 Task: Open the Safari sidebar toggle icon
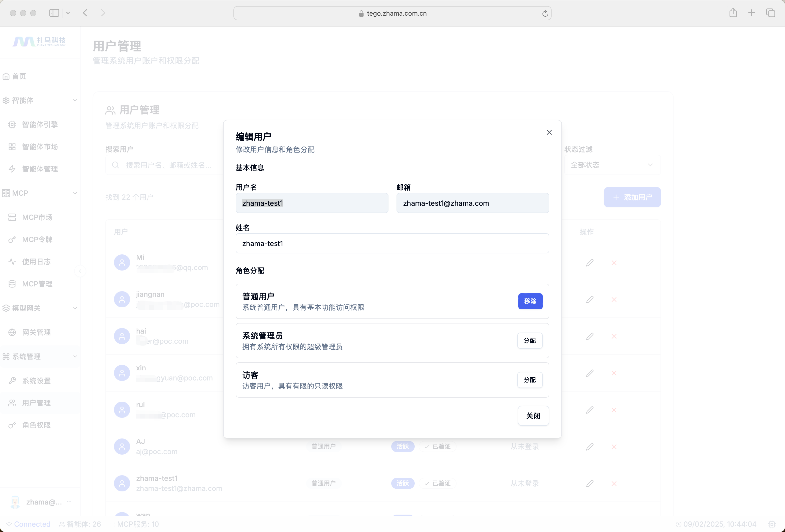(54, 13)
